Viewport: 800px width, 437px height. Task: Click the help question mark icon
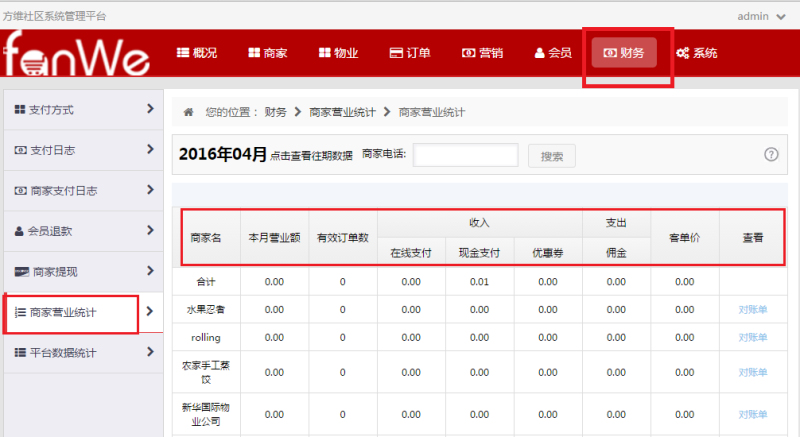pos(771,154)
